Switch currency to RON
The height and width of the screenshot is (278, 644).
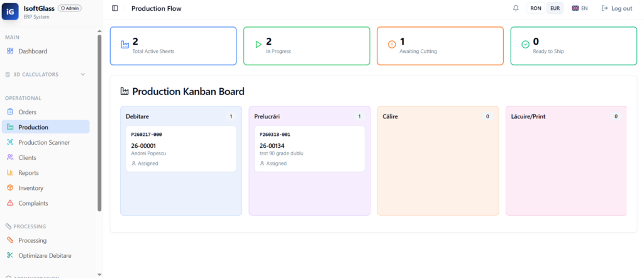click(536, 8)
